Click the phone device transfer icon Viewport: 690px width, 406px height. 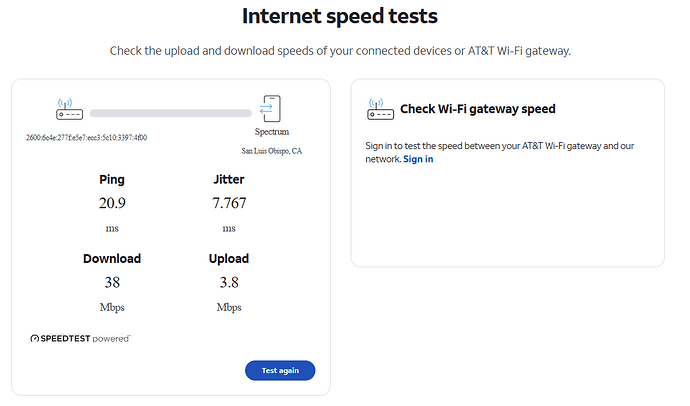tap(271, 109)
